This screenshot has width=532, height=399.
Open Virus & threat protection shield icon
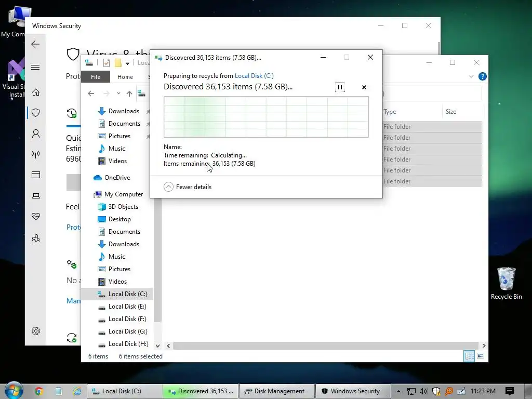[x=36, y=113]
